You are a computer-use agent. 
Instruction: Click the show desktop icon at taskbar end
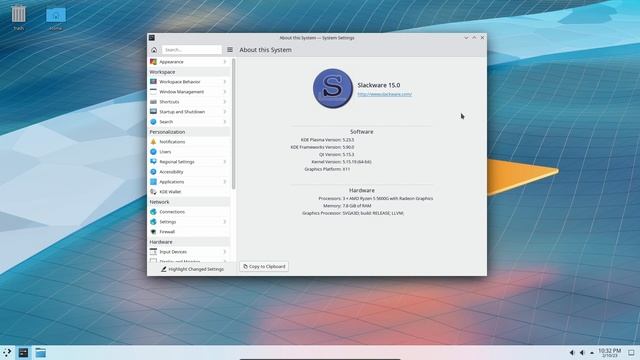coord(631,353)
